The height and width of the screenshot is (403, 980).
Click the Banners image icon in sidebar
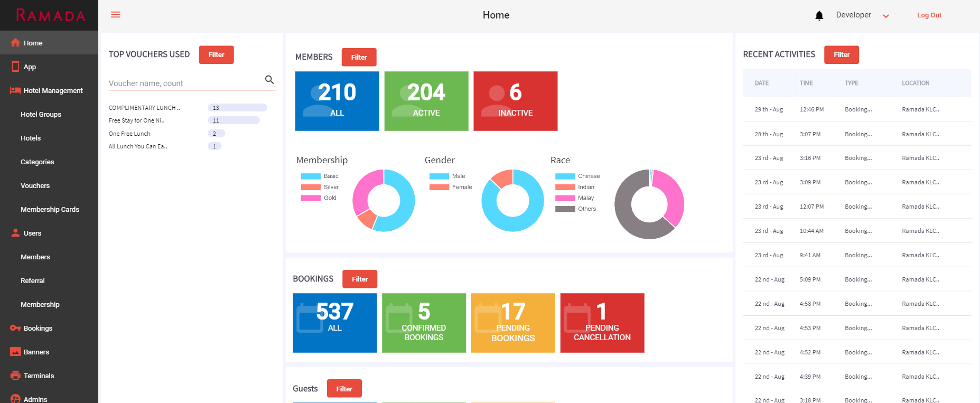(x=16, y=352)
